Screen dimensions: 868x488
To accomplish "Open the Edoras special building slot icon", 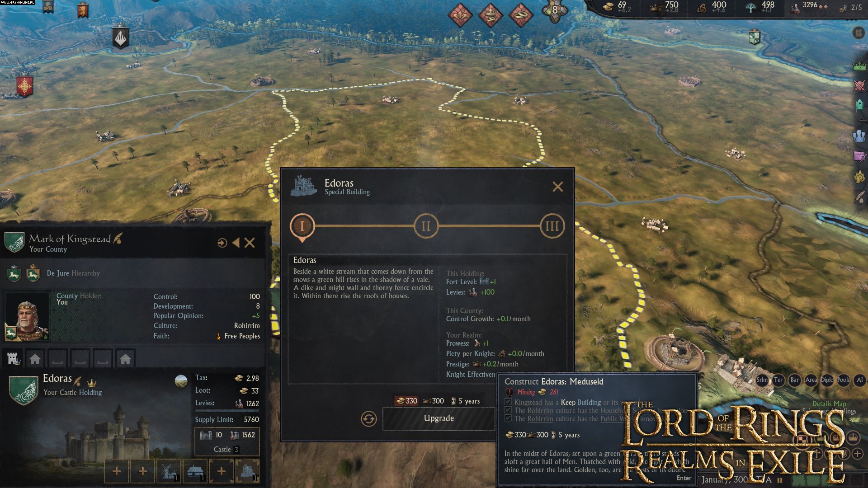I will 247,471.
